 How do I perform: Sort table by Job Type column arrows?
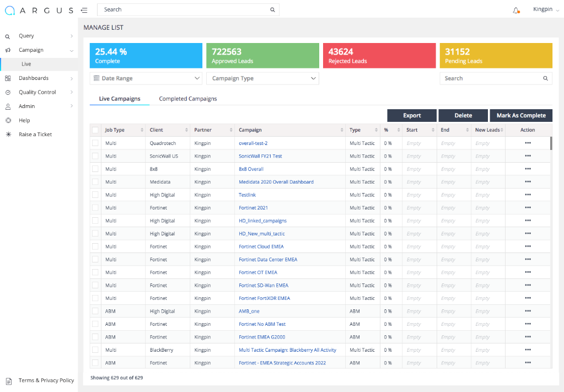pyautogui.click(x=142, y=130)
